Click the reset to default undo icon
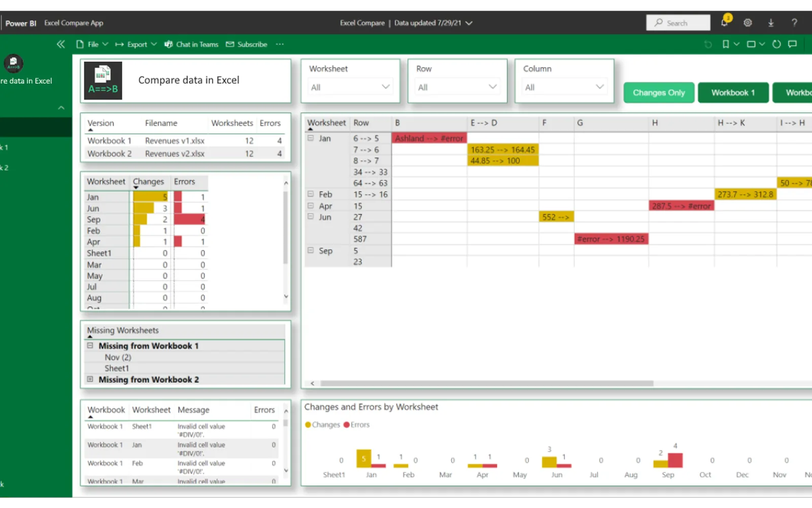This screenshot has width=812, height=508. tap(708, 44)
